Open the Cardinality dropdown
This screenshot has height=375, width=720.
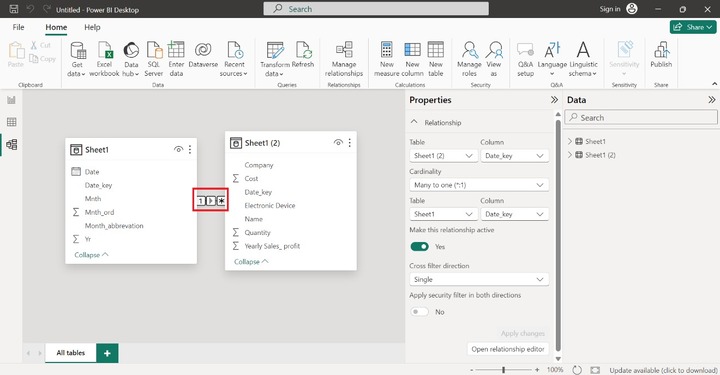click(479, 185)
